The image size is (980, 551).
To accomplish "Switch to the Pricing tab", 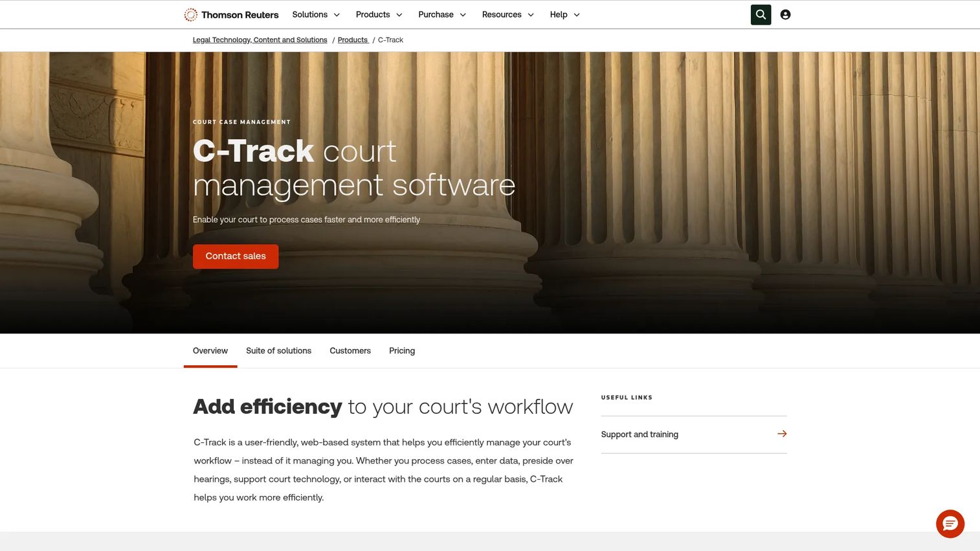I will (402, 351).
